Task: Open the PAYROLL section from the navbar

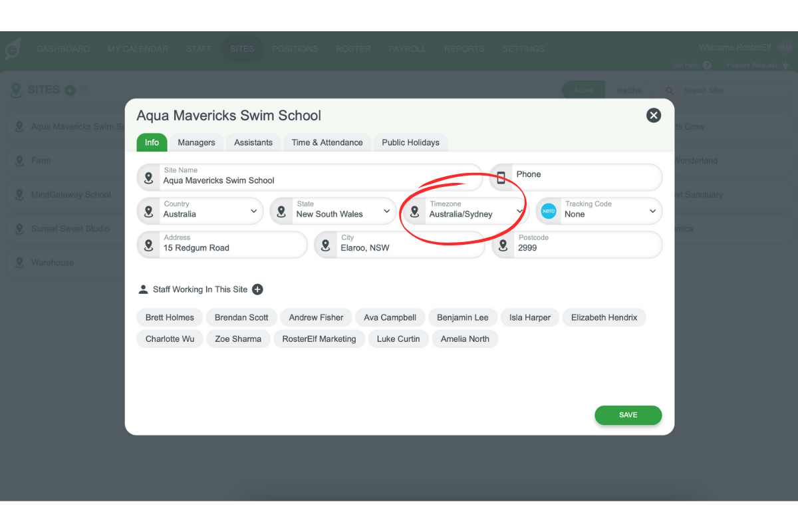Action: point(407,49)
